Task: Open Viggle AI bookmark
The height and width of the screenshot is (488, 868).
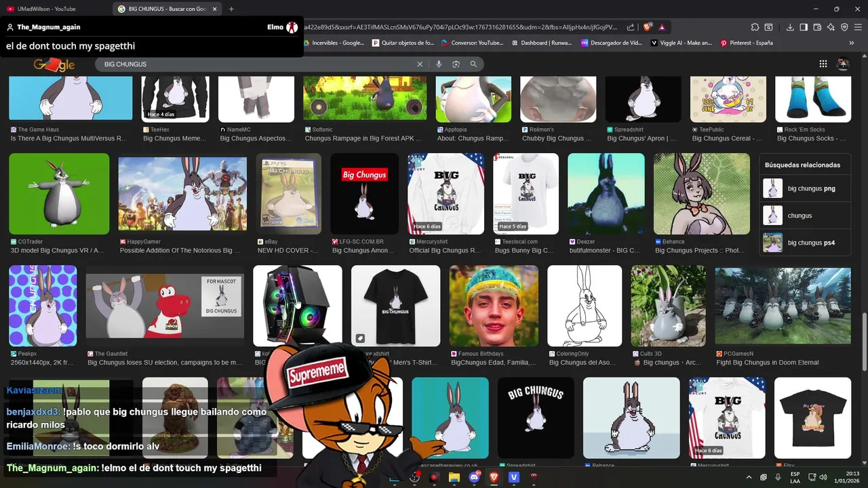Action: [682, 43]
